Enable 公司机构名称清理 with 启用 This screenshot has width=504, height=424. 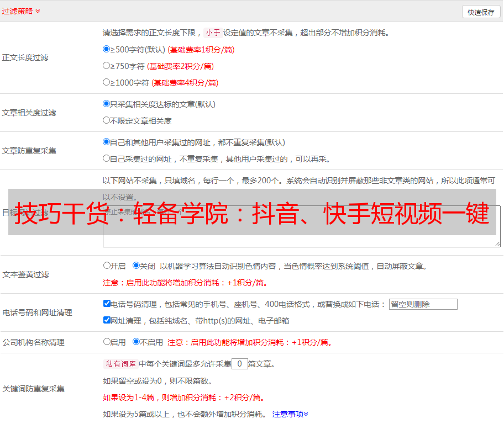(x=107, y=342)
